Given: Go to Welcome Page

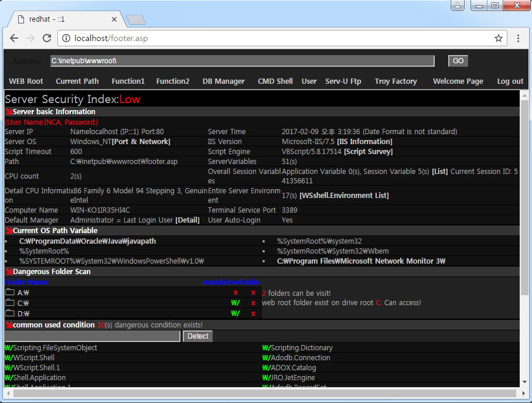Looking at the screenshot, I should point(458,81).
